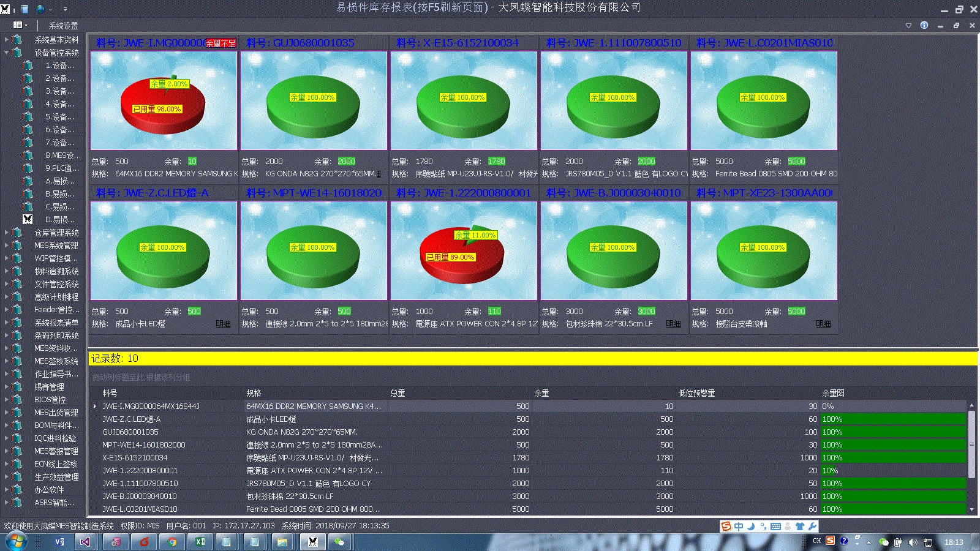Screen dimensions: 980x551
Task: Click the Sogou keyboard icon in input toolbar
Action: (x=775, y=527)
